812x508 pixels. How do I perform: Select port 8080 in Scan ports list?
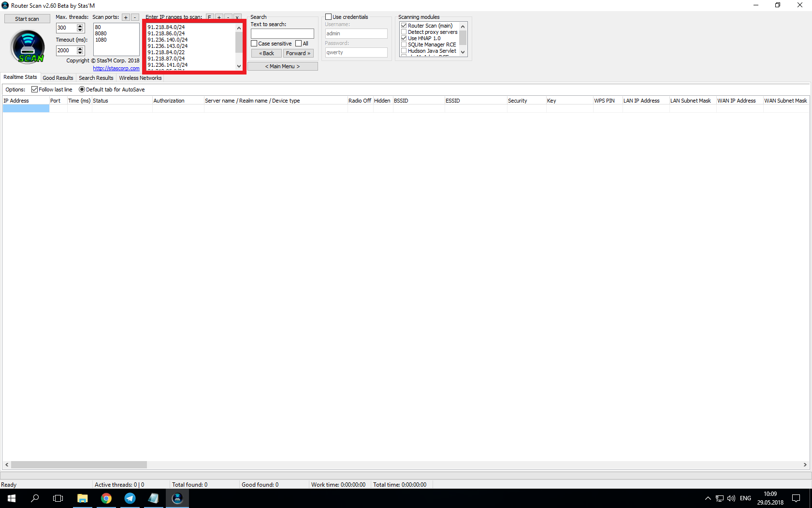coord(101,33)
